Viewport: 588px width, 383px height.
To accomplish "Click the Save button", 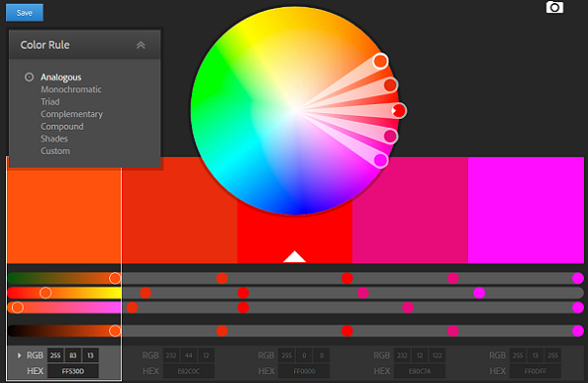I will pyautogui.click(x=25, y=13).
